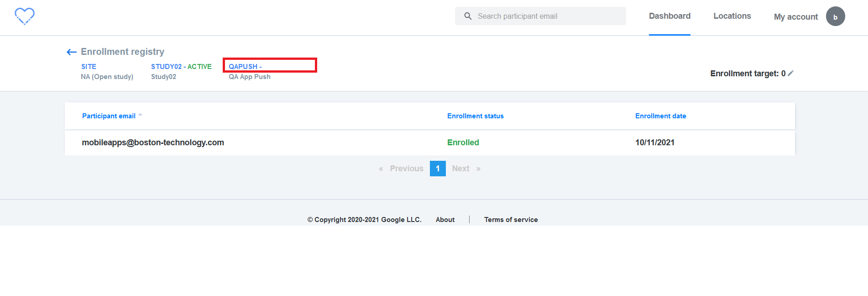Click the SITE label

(89, 67)
